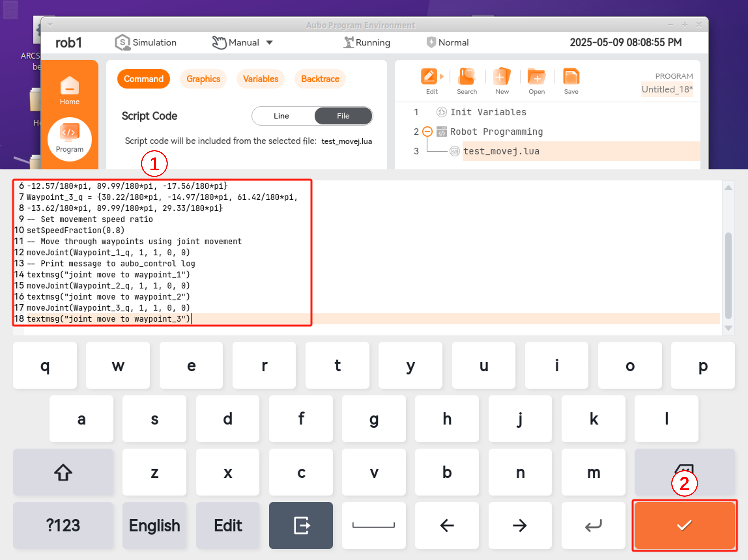Switch to the Variables tab
748x560 pixels.
pos(260,79)
